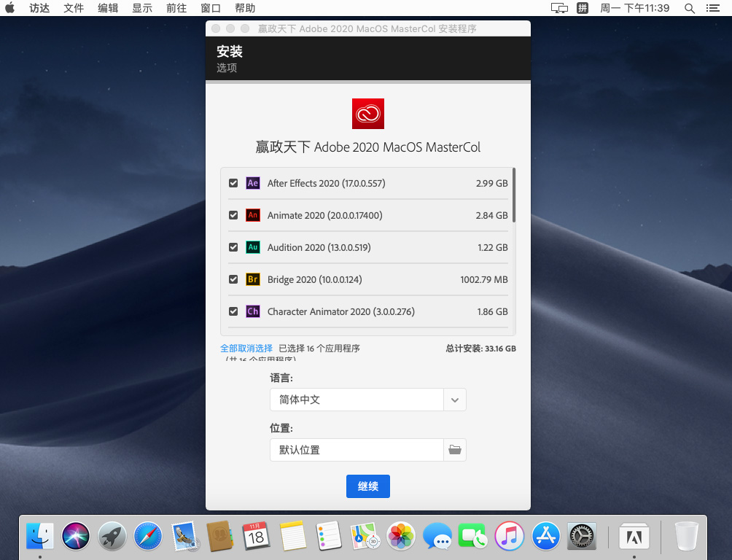Open the 帮助 menu
This screenshot has width=732, height=560.
[x=245, y=8]
